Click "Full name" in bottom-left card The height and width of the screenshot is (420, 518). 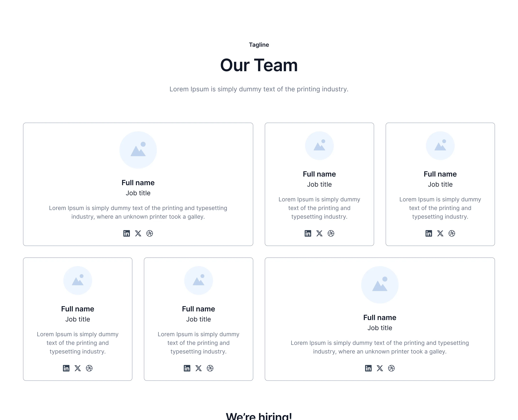pos(78,309)
